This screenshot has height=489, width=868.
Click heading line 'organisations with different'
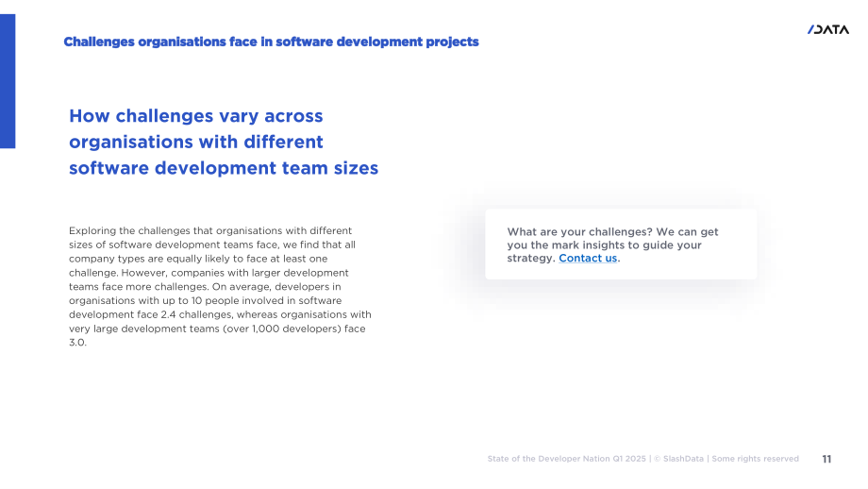(195, 142)
